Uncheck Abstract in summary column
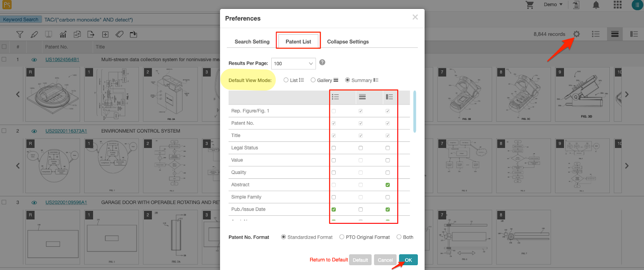This screenshot has width=644, height=270. pyautogui.click(x=388, y=185)
